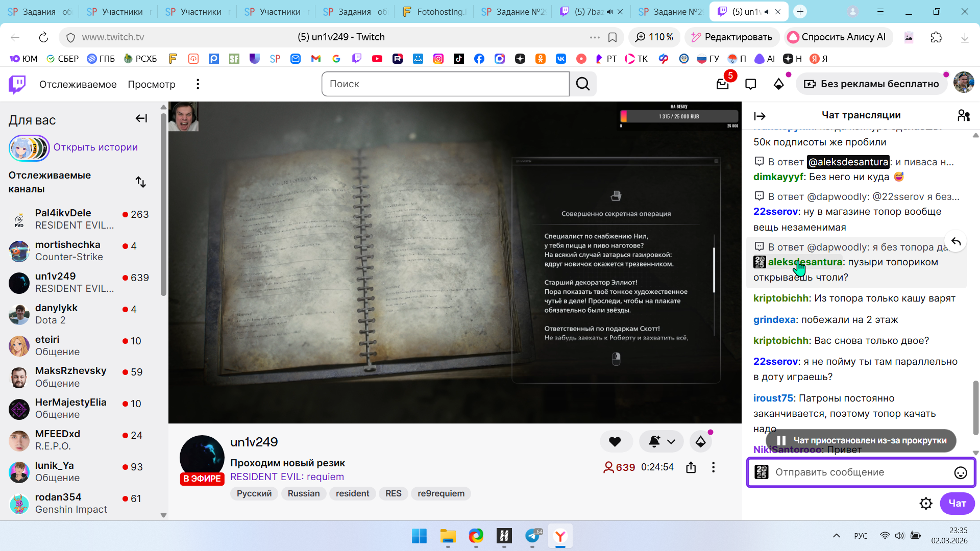Open the Отслеживаемое nav tab
980x551 pixels.
point(78,84)
